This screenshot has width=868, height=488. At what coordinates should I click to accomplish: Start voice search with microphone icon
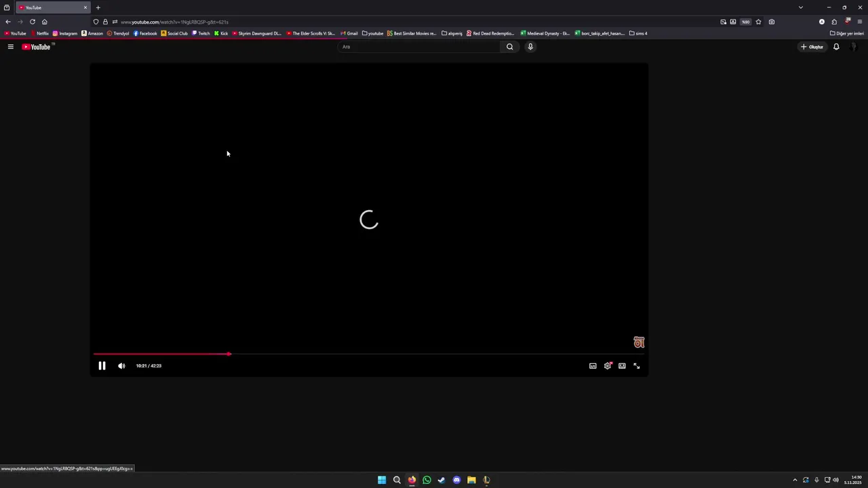530,47
